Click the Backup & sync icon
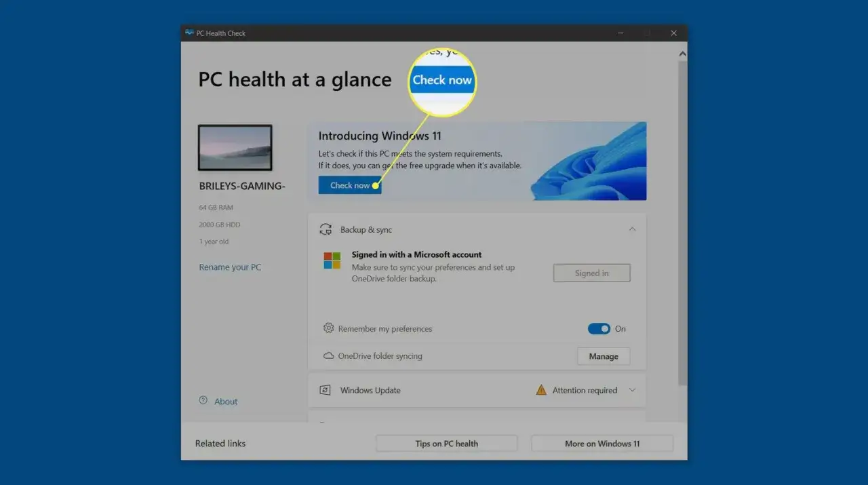868x485 pixels. tap(325, 229)
